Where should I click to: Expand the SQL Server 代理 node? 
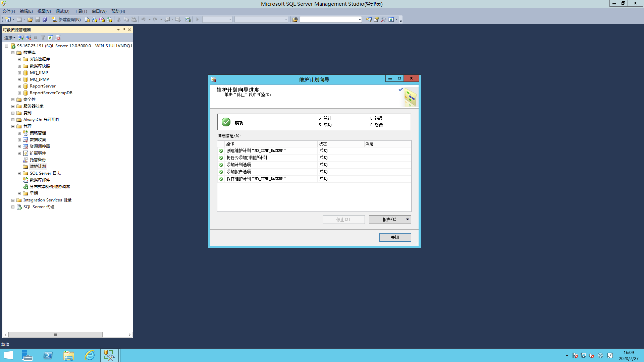(13, 207)
